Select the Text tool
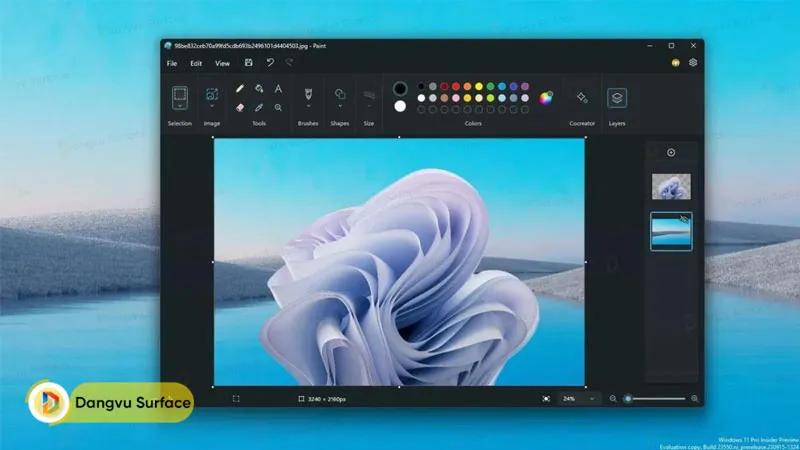The width and height of the screenshot is (800, 450). (x=278, y=89)
